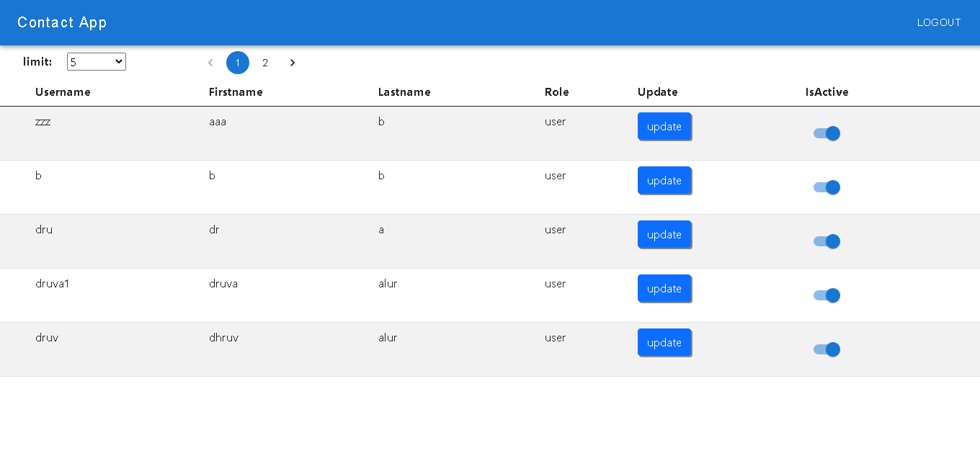Open the limit dropdown
Viewport: 980px width, 461px height.
coord(96,61)
